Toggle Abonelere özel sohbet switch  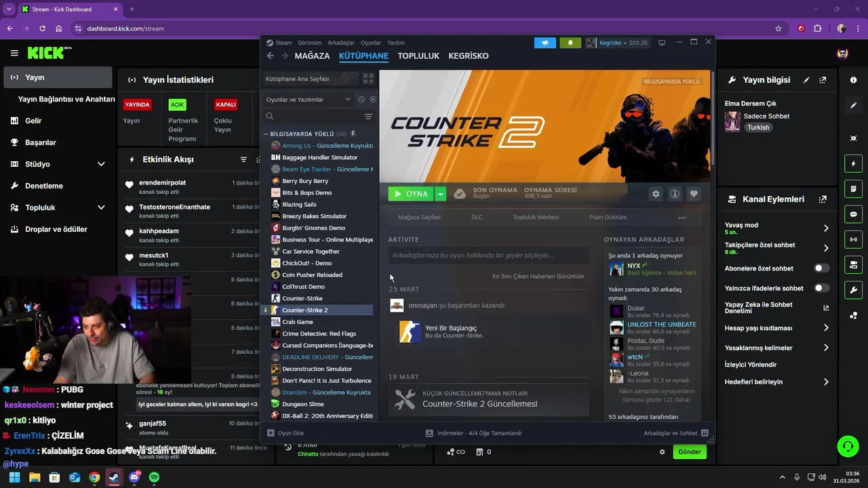click(821, 268)
